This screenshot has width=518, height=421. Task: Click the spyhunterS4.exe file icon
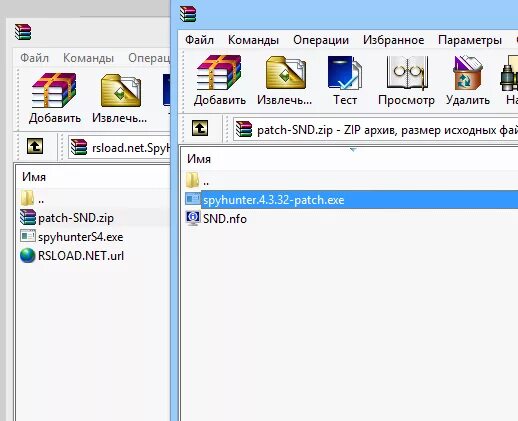28,236
